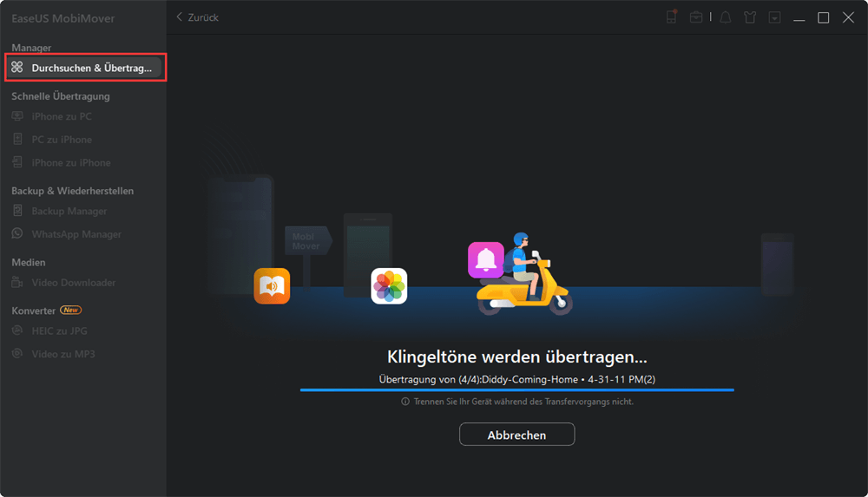Expand the title bar dropdown menu icon
Image resolution: width=868 pixels, height=497 pixels.
774,17
